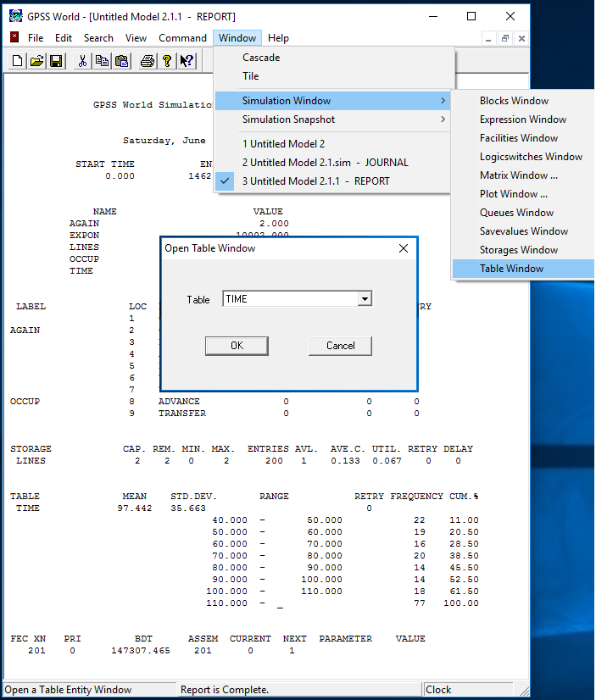Click the GPSS World title bar app icon
Screen dimensions: 596x700
point(15,16)
